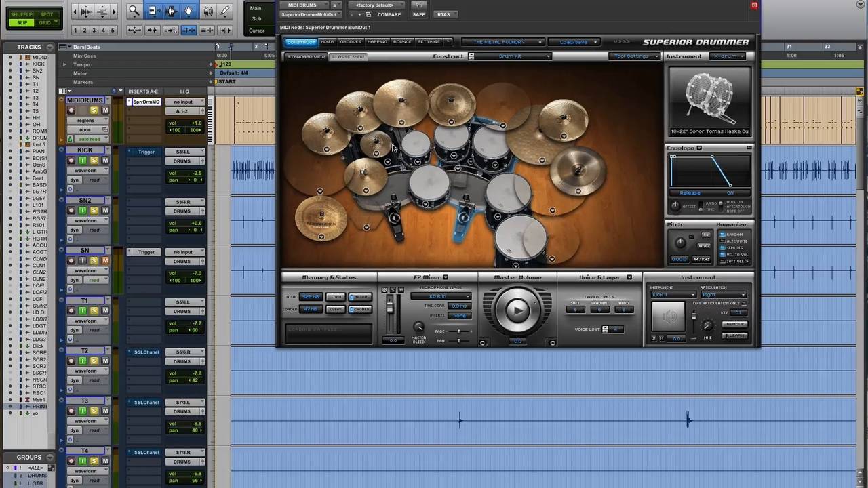Open the microphone name dropdown
The height and width of the screenshot is (488, 868).
[x=440, y=296]
